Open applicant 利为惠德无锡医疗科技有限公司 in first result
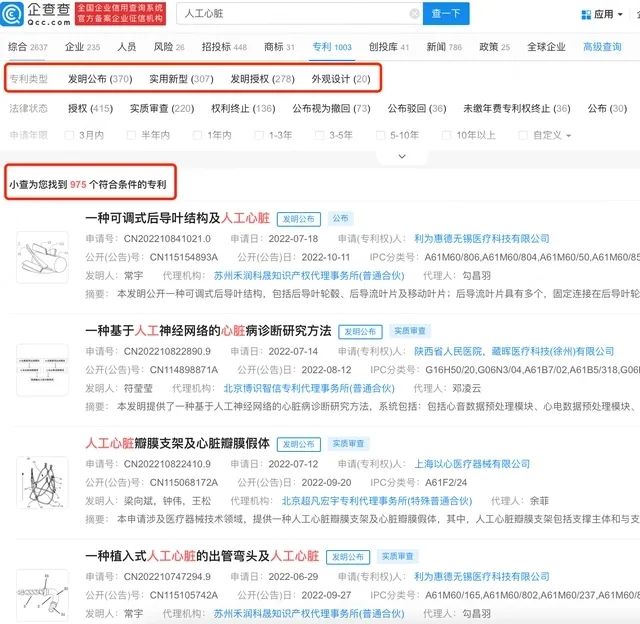The height and width of the screenshot is (624, 640). (482, 239)
